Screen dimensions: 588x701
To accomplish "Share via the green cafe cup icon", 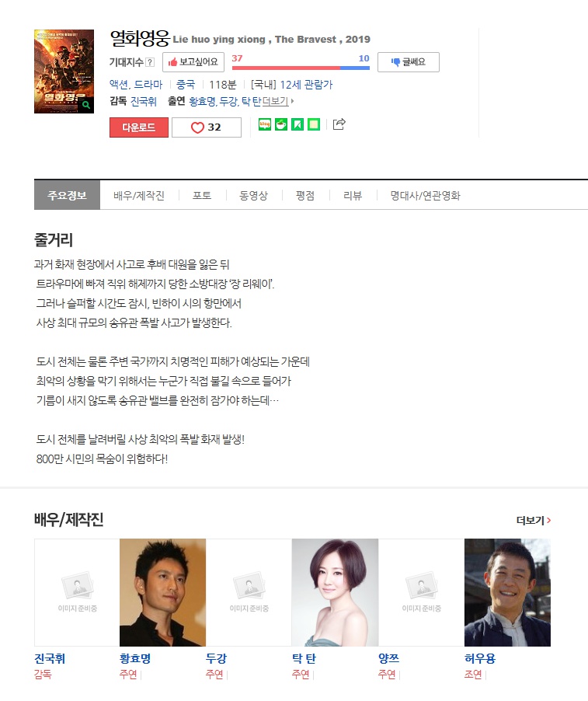I will point(281,124).
